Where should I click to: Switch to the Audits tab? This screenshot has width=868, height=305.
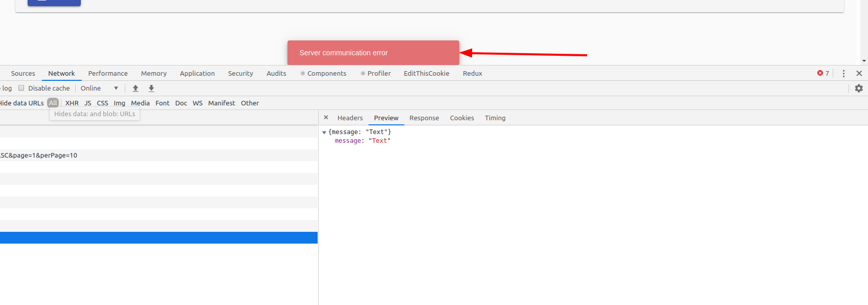(x=276, y=73)
